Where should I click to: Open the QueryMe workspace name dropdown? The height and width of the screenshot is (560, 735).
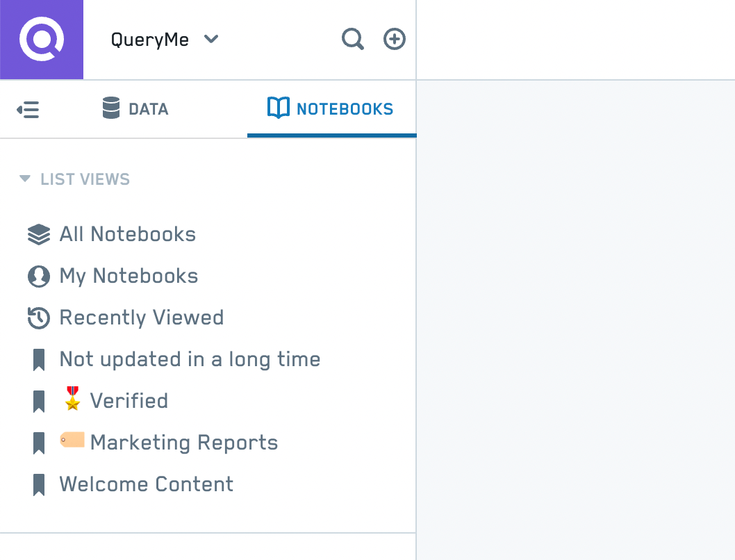[x=150, y=40]
